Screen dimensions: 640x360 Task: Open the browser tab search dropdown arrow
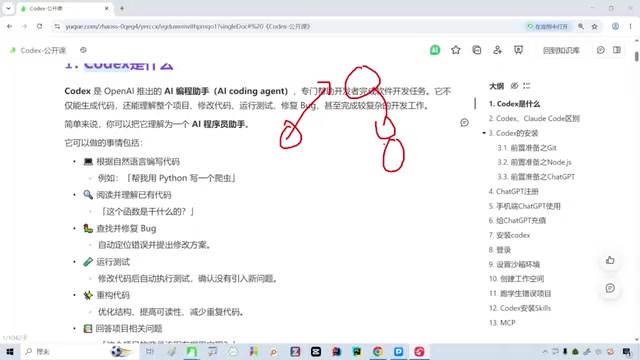click(8, 8)
